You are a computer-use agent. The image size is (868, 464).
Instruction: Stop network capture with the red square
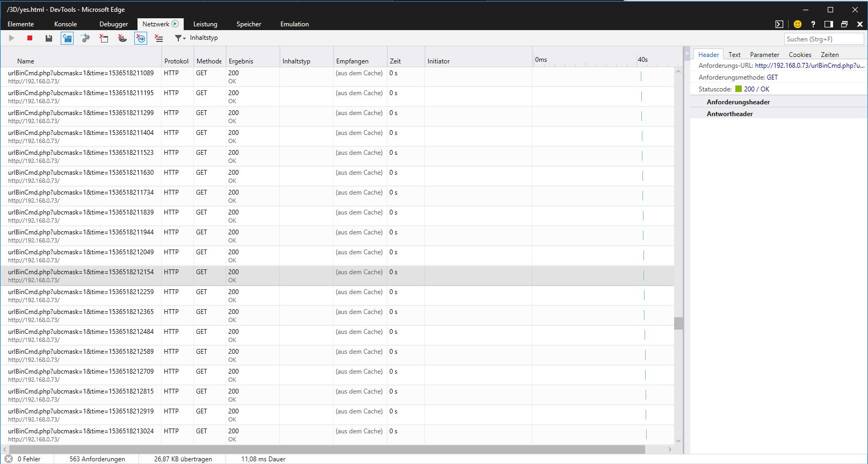[x=30, y=38]
